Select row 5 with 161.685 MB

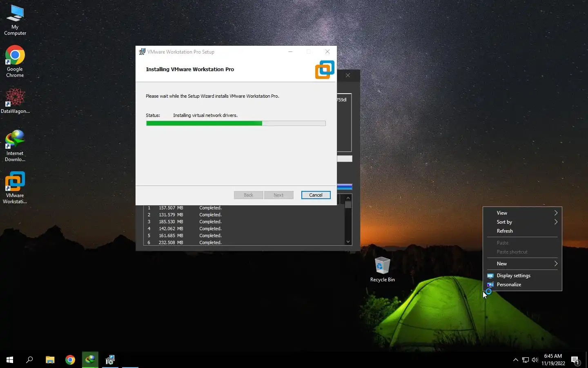244,236
